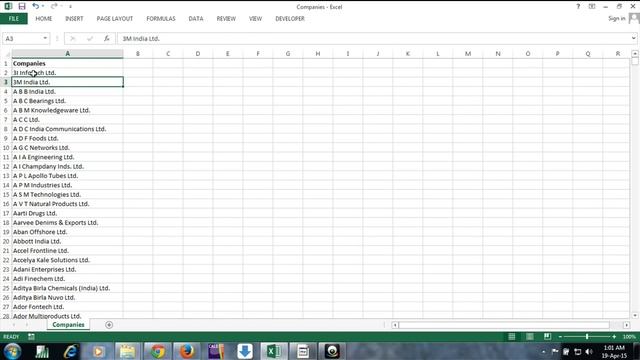The width and height of the screenshot is (640, 360).
Task: Open the PAGE LAYOUT tab
Action: (115, 19)
